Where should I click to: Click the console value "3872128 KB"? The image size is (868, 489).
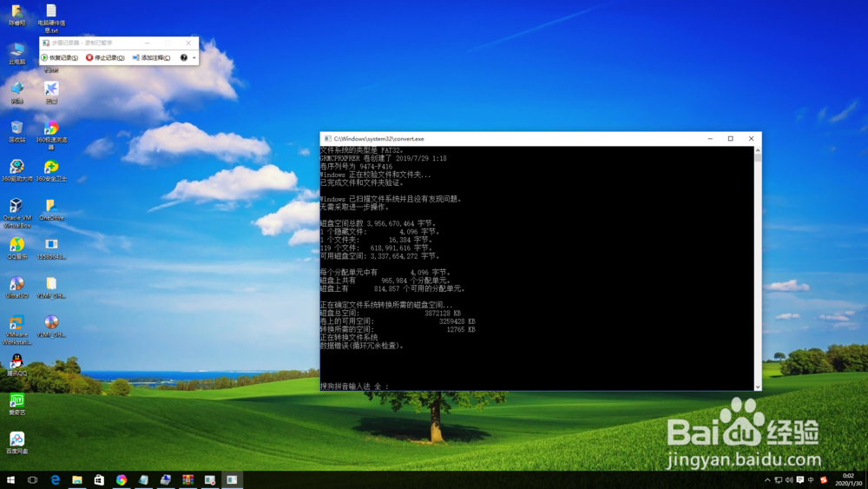click(443, 313)
